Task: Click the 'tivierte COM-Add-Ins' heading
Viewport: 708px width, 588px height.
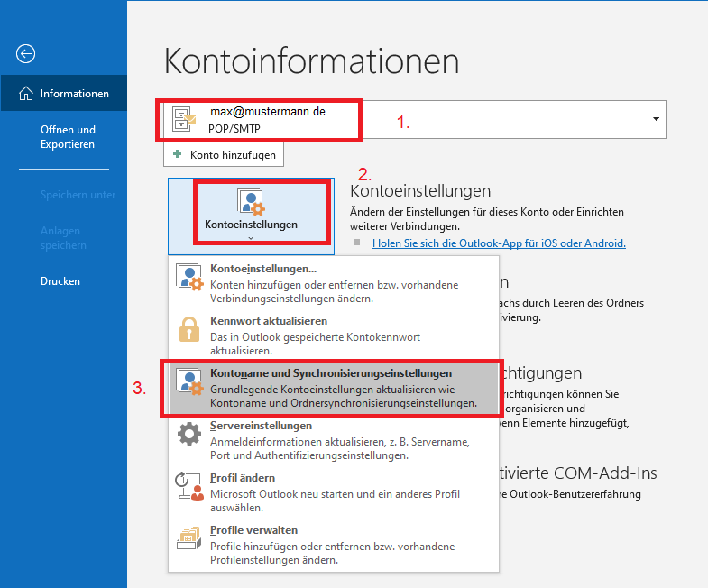Action: [x=578, y=473]
